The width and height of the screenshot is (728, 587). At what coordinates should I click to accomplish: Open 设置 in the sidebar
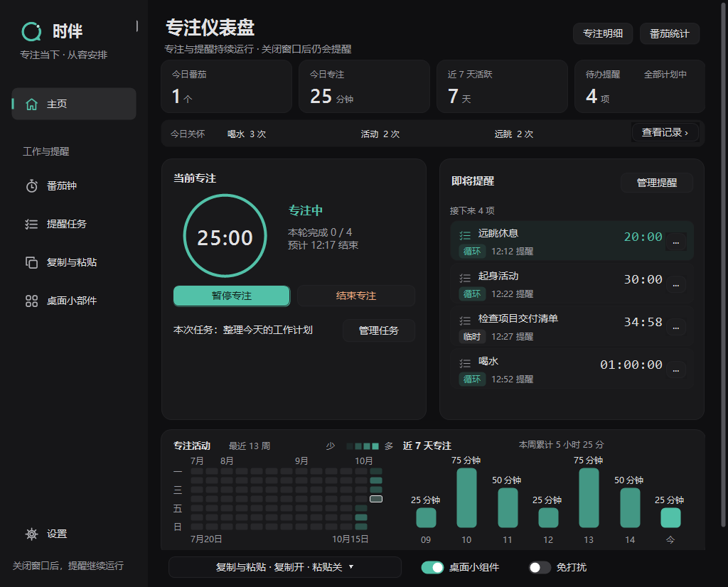[x=74, y=534]
